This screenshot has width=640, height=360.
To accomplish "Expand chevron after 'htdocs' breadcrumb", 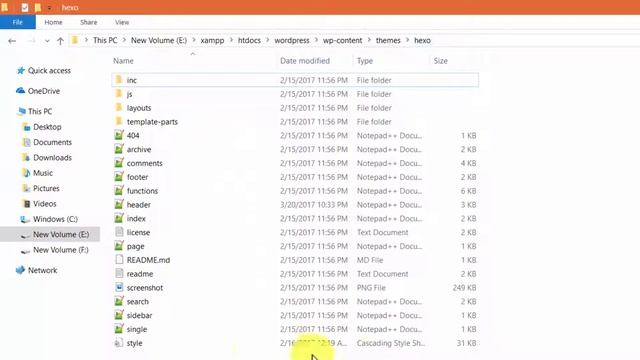I will (x=267, y=40).
